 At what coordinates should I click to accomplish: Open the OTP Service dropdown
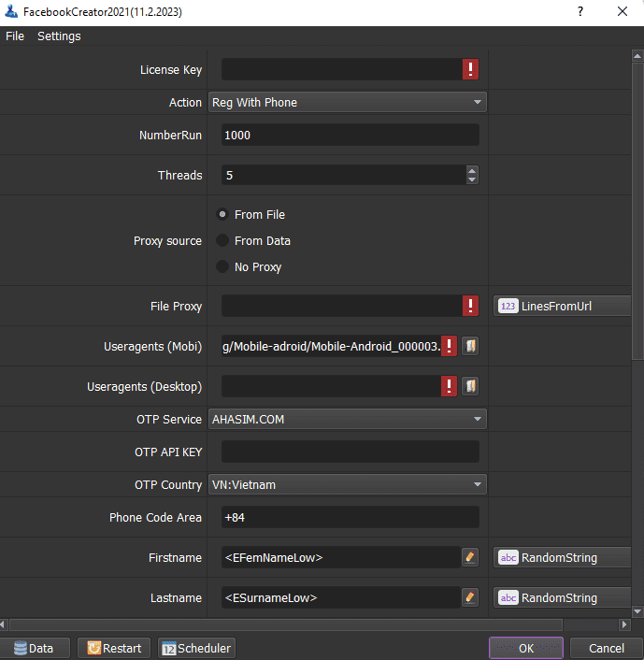[348, 419]
